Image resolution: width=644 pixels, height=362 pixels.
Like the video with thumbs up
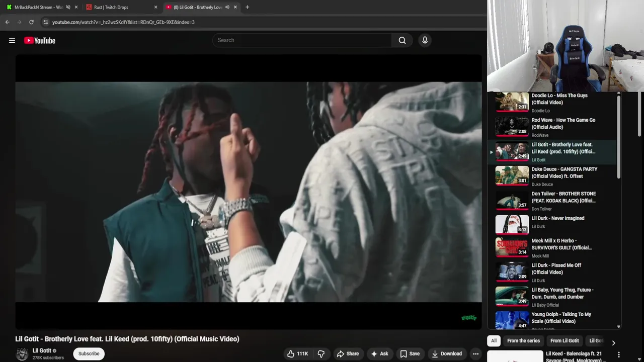click(x=297, y=353)
